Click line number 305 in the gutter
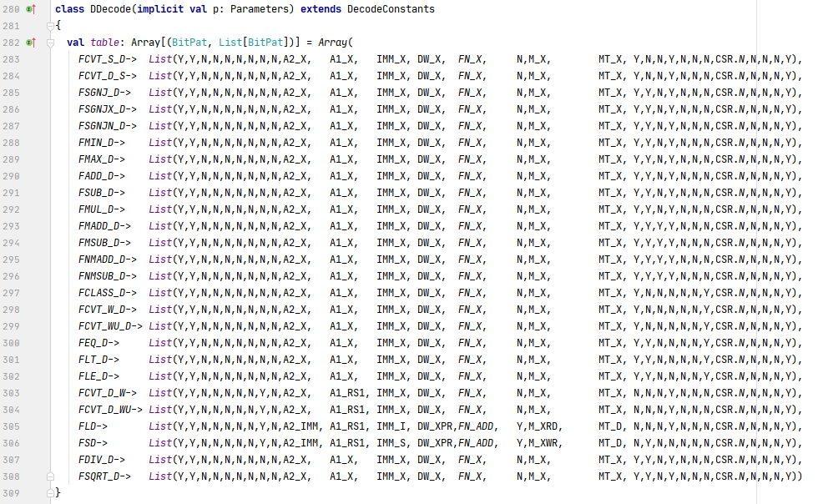Viewport: 818px width, 504px height. coord(11,426)
